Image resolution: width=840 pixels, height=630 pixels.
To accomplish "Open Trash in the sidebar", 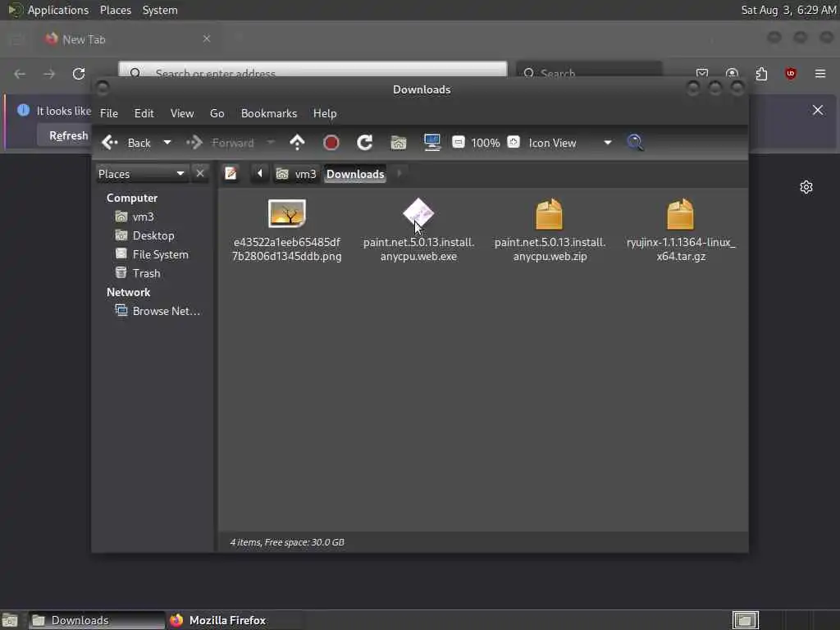I will 146,273.
